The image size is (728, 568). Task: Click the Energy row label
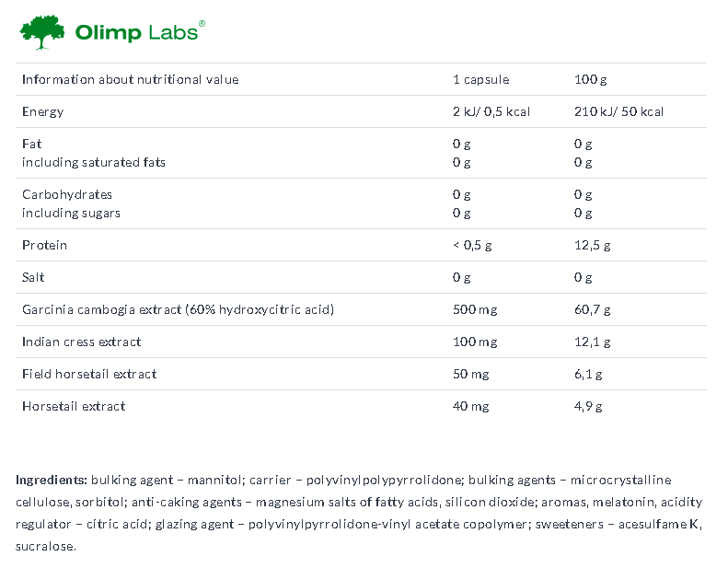[42, 112]
